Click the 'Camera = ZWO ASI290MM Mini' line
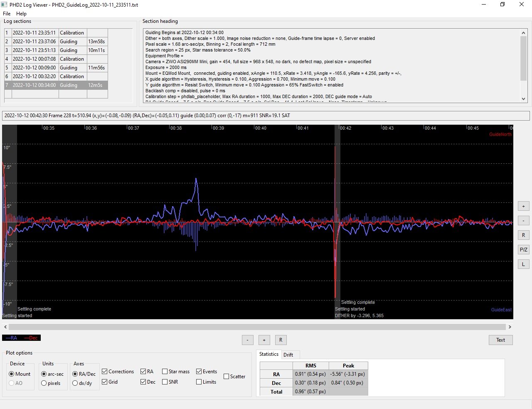This screenshot has height=409, width=532. pos(258,62)
